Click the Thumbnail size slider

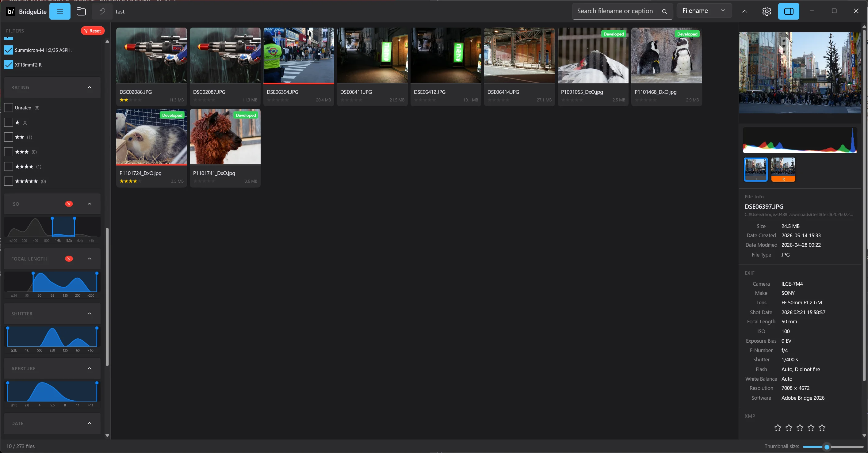(833, 447)
